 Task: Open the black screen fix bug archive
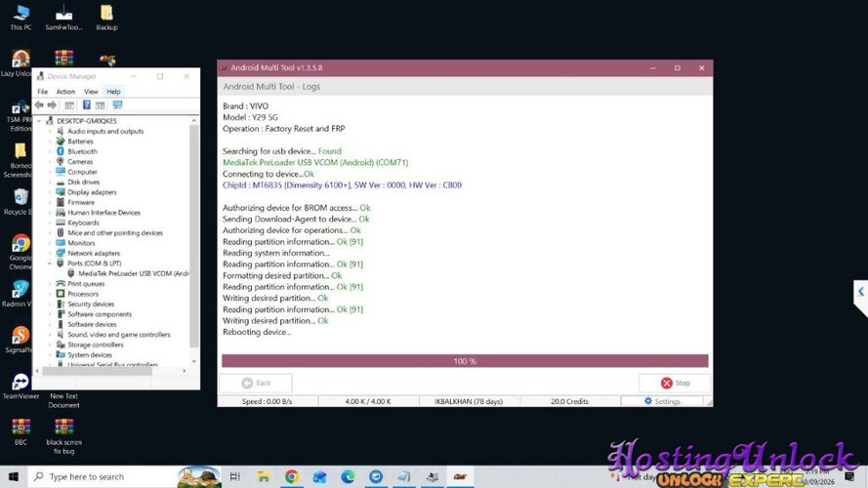coord(63,436)
